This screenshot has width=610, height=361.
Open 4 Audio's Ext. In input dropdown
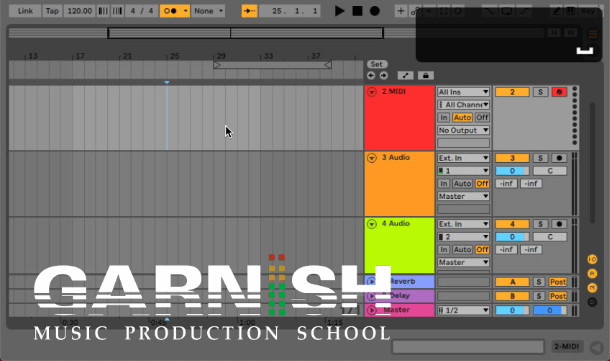pyautogui.click(x=463, y=224)
